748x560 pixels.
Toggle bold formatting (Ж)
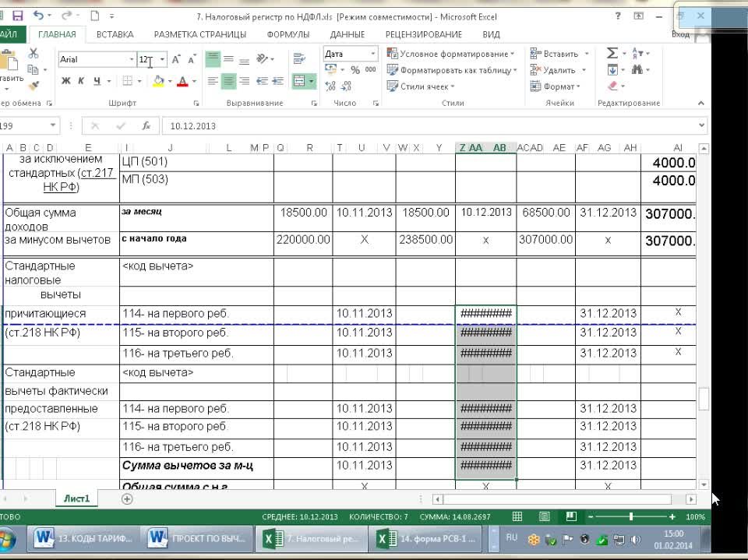point(66,81)
